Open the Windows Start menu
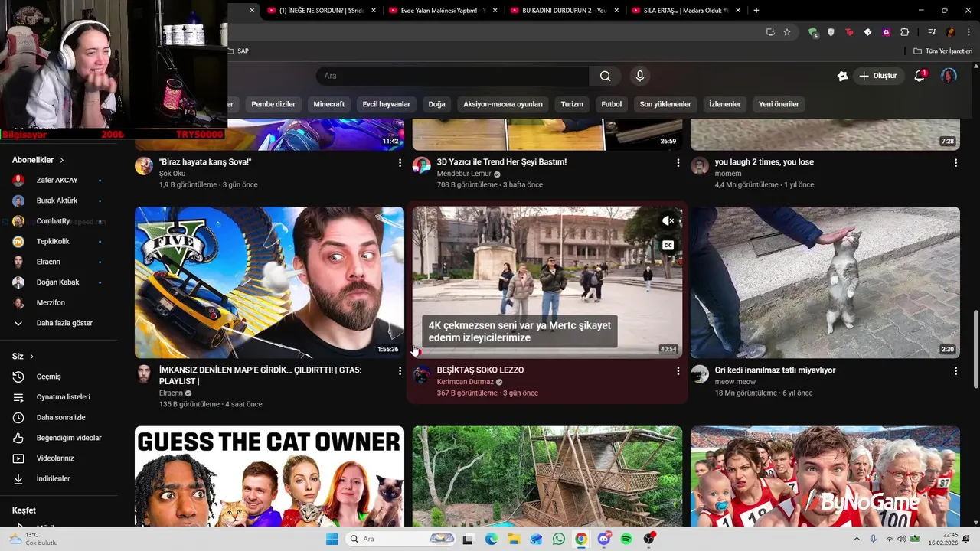 tap(332, 539)
